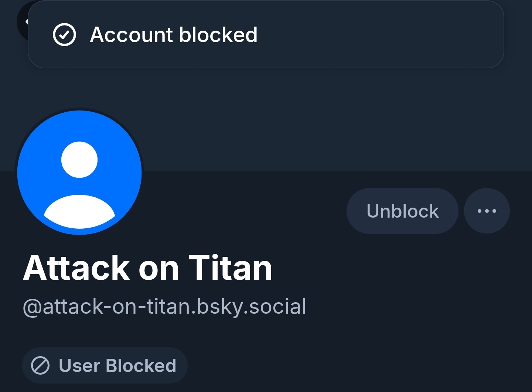The height and width of the screenshot is (392, 532).
Task: Select the Attack on Titan display name
Action: [148, 268]
